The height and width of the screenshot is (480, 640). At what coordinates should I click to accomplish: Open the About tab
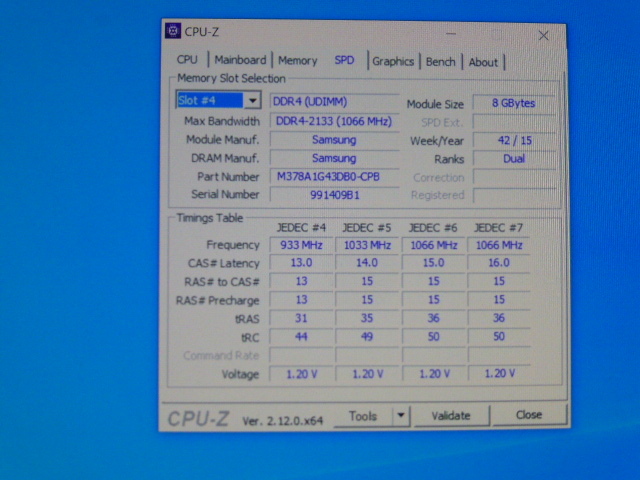point(483,62)
